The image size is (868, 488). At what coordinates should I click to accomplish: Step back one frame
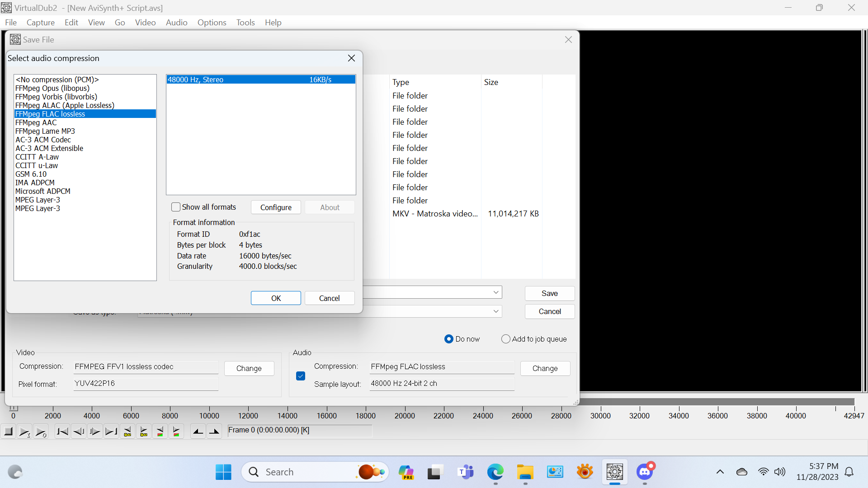coord(79,432)
